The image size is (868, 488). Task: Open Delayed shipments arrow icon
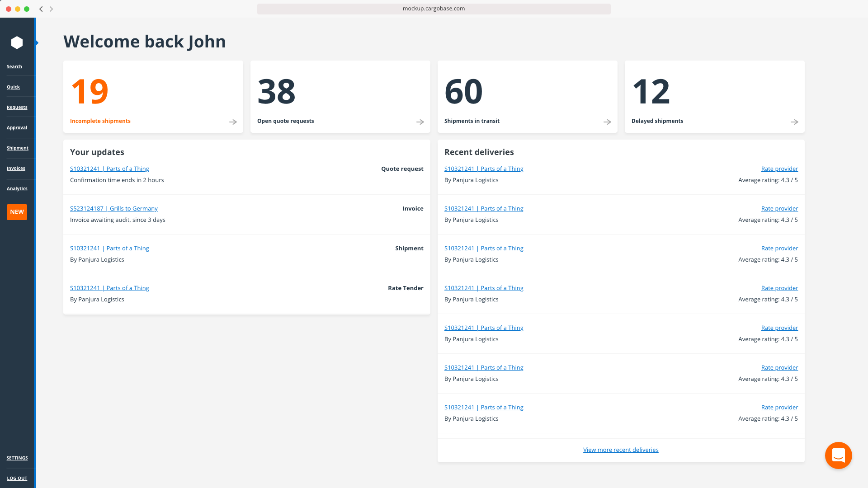coord(794,122)
